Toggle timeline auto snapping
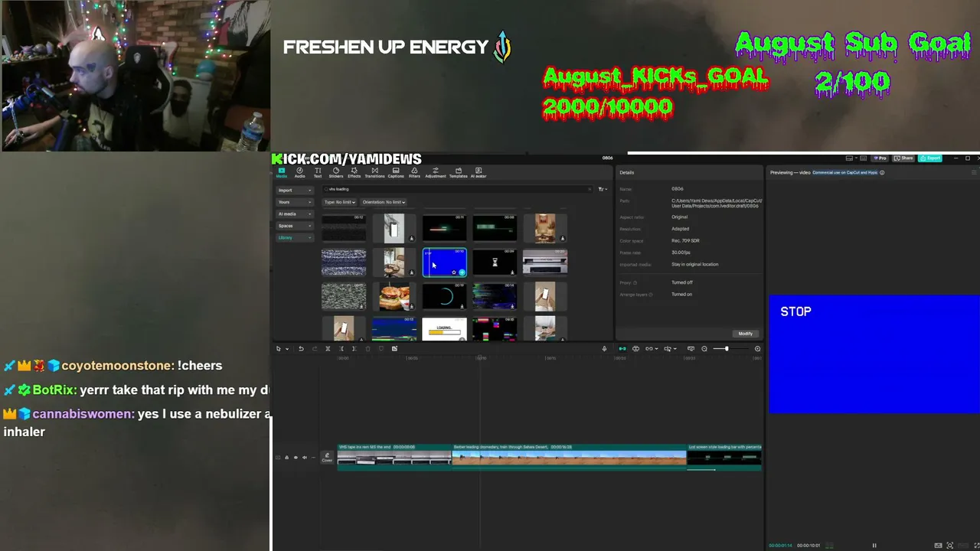Screen dimensions: 980x551 click(x=635, y=349)
